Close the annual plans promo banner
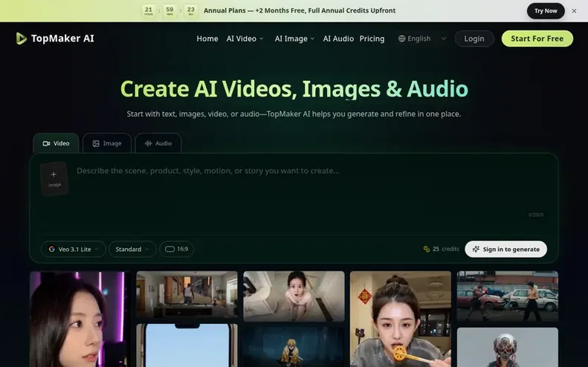 pyautogui.click(x=574, y=11)
